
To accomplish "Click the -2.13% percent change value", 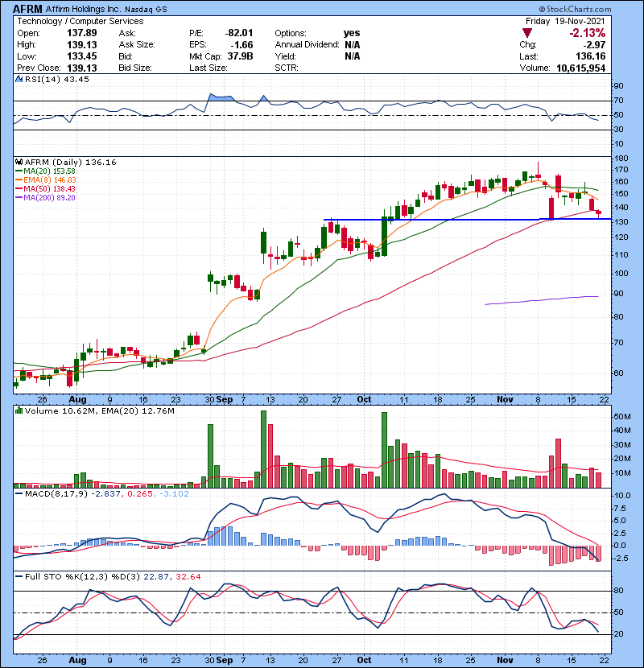I will click(587, 33).
